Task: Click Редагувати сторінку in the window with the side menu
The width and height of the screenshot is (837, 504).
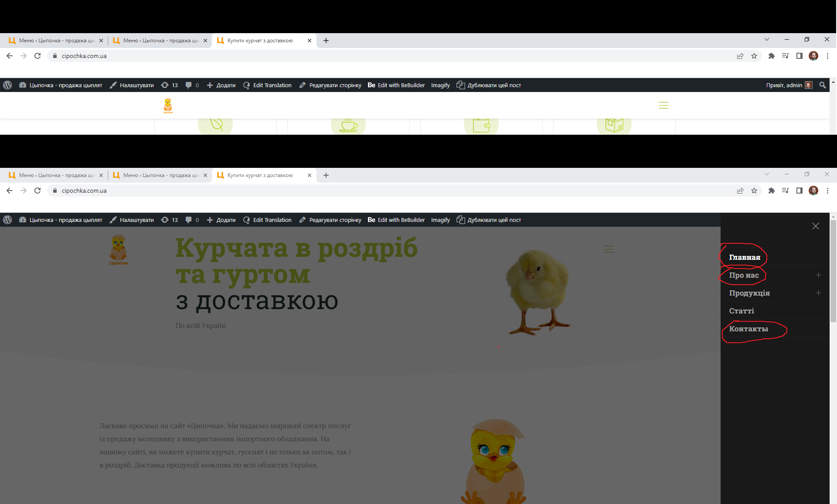Action: pyautogui.click(x=330, y=220)
